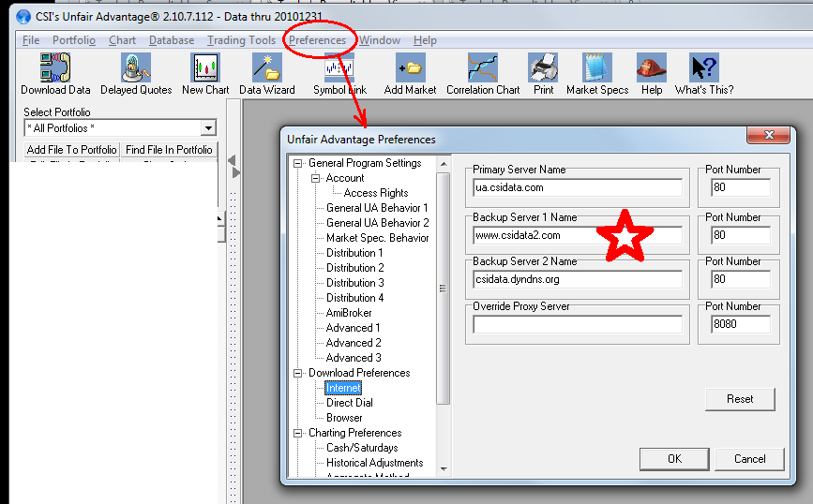The image size is (813, 504).
Task: Select Internet under Download Preferences
Action: point(343,388)
